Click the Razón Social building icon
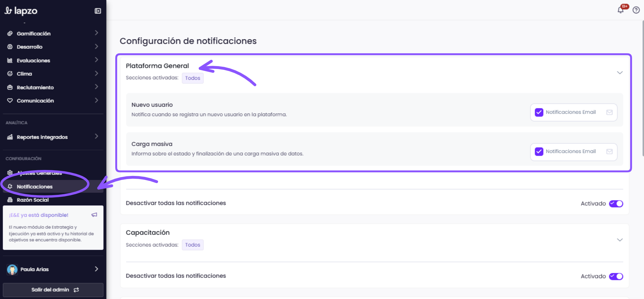 coord(10,200)
